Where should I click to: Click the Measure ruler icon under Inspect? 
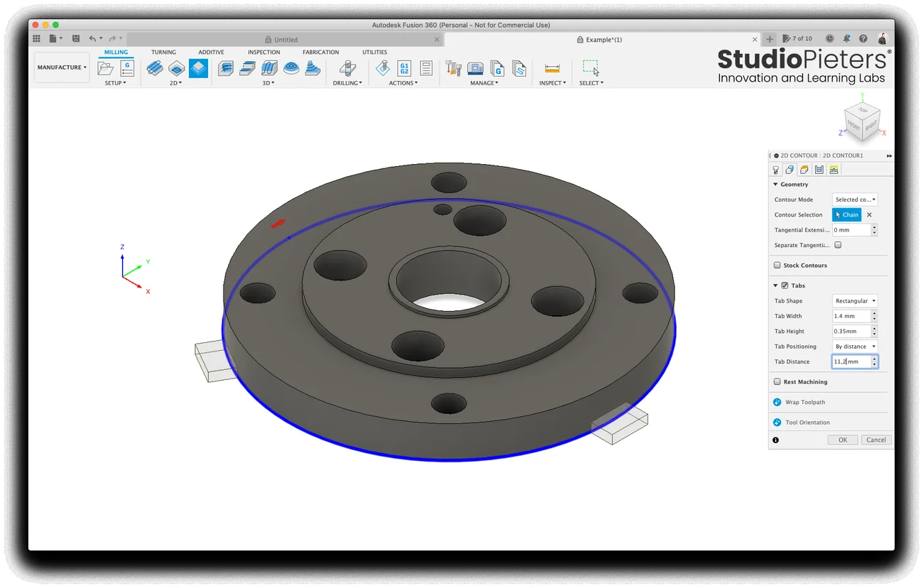coord(552,68)
